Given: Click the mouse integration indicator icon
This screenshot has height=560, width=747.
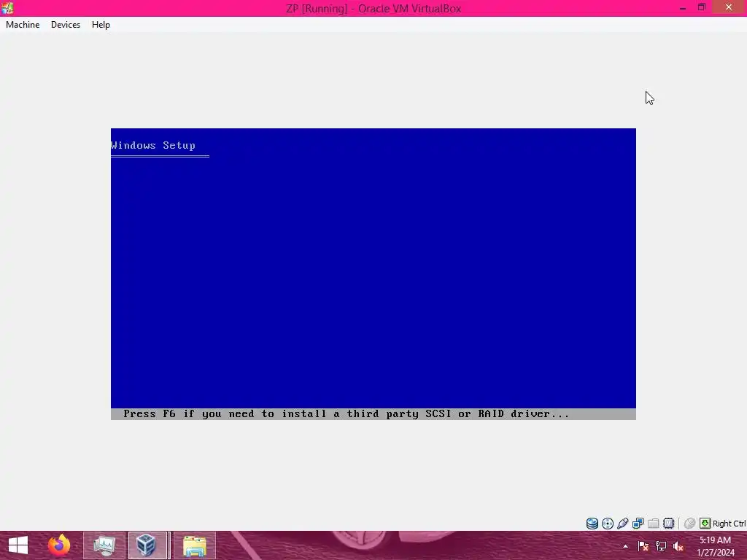Looking at the screenshot, I should pos(689,524).
